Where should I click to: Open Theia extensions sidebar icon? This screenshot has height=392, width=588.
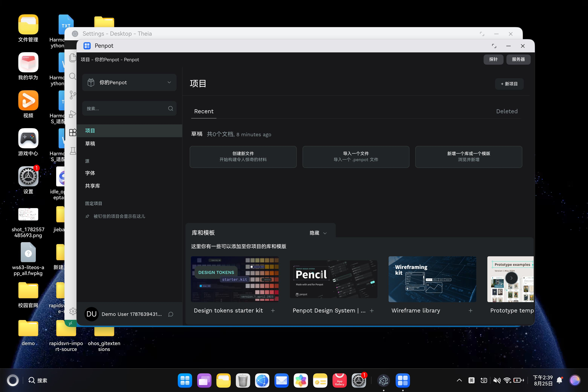[x=73, y=132]
